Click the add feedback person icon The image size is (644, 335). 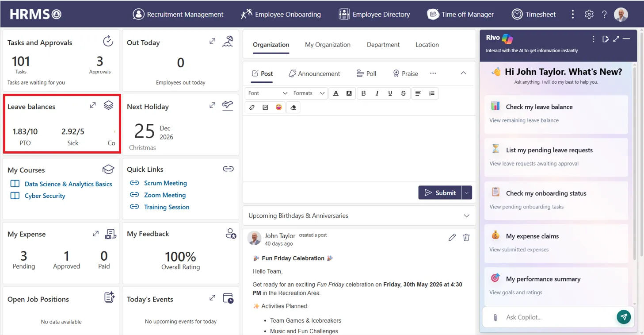[231, 234]
